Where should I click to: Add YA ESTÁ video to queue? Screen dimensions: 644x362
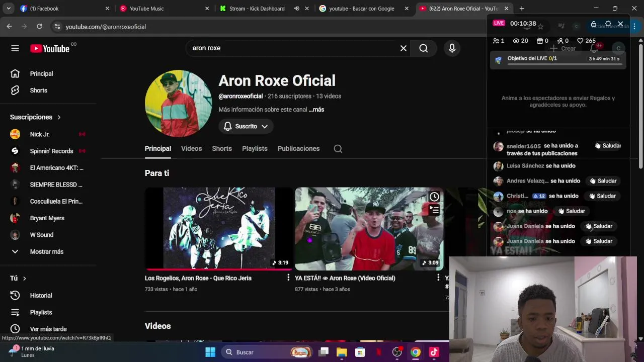click(x=434, y=210)
